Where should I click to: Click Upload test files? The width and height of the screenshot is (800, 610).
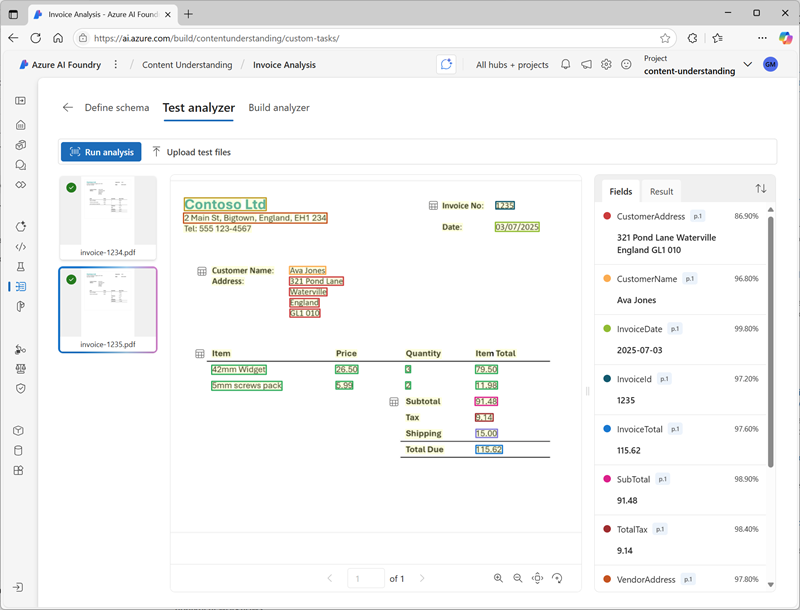click(191, 152)
